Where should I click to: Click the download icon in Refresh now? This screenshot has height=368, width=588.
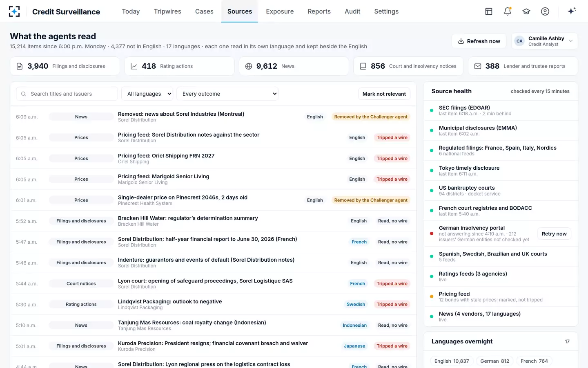(x=461, y=41)
